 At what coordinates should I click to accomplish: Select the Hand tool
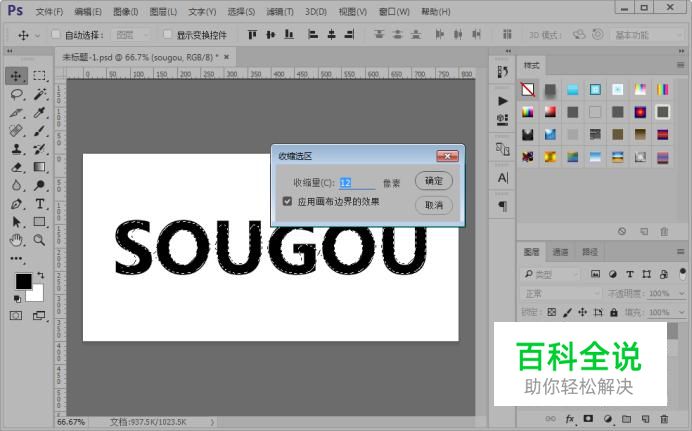(x=16, y=240)
